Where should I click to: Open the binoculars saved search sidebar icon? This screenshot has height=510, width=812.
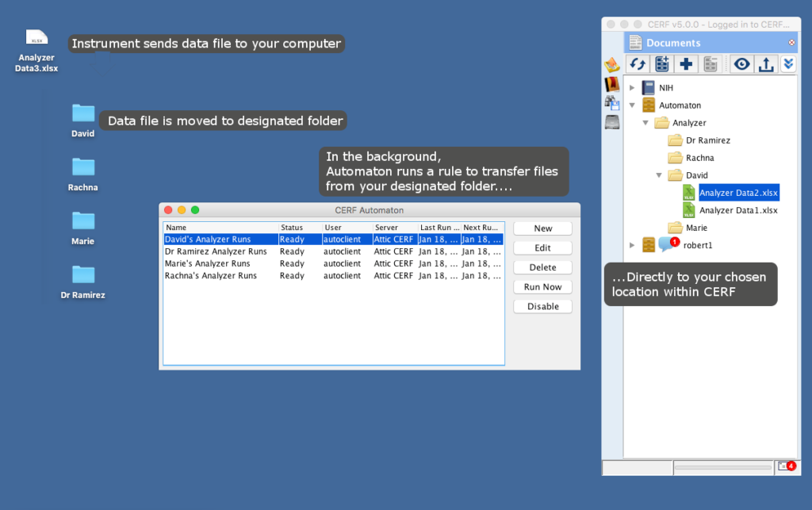(x=612, y=103)
